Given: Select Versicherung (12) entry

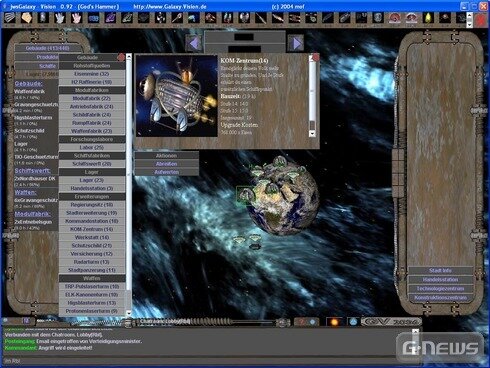Looking at the screenshot, I should [x=92, y=254].
